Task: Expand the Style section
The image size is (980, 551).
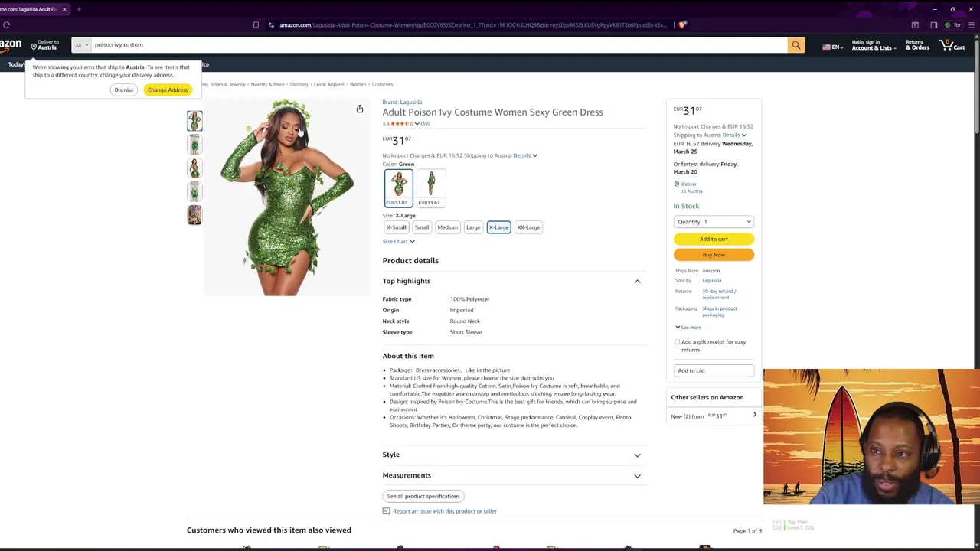Action: coord(637,455)
